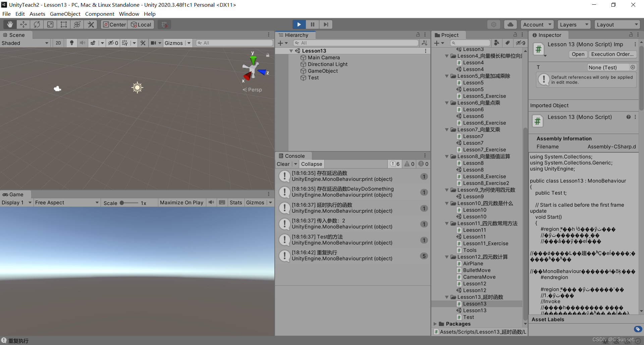
Task: Select the Scale tool
Action: click(x=50, y=24)
